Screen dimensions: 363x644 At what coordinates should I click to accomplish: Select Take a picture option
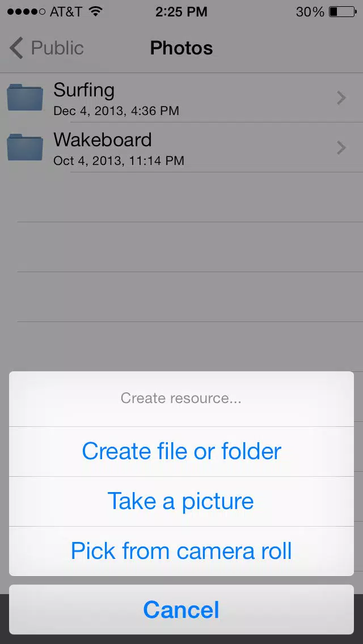coord(181,502)
